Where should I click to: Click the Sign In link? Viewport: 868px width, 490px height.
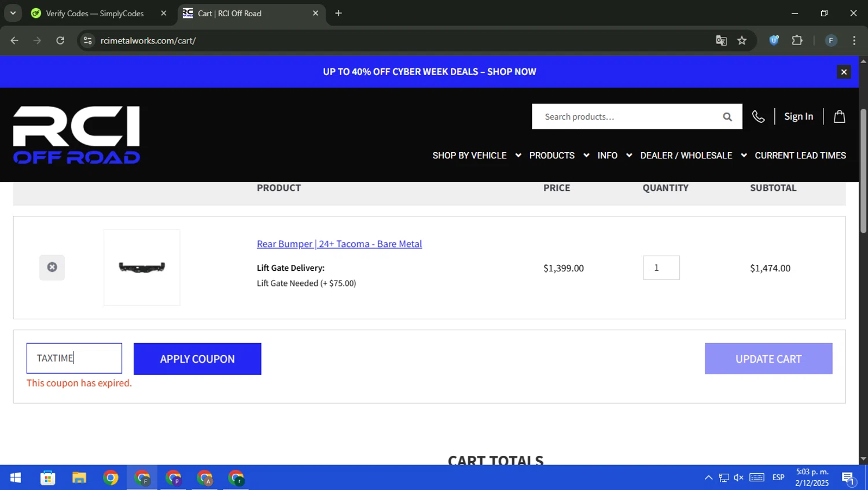pyautogui.click(x=799, y=117)
